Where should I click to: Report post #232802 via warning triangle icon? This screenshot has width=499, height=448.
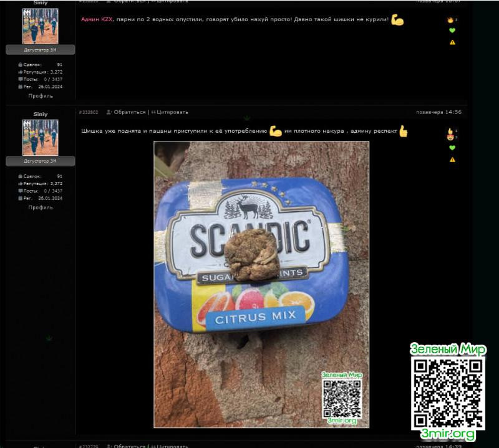(x=452, y=160)
